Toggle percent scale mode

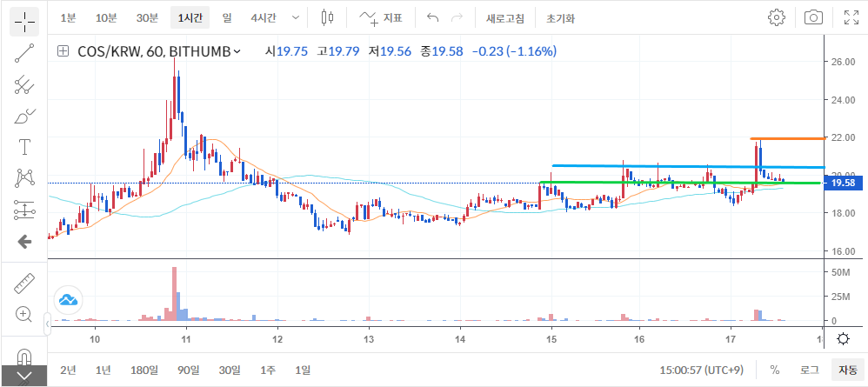[x=775, y=370]
